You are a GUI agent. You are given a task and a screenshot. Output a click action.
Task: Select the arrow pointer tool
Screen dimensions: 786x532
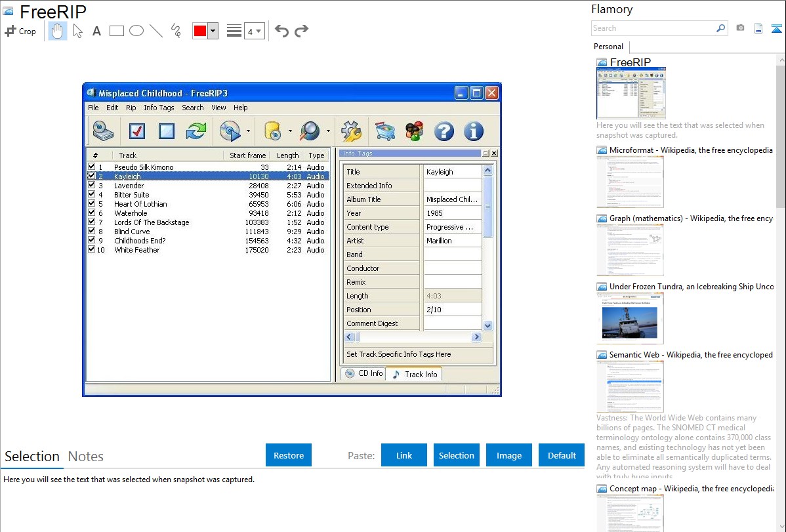click(77, 31)
